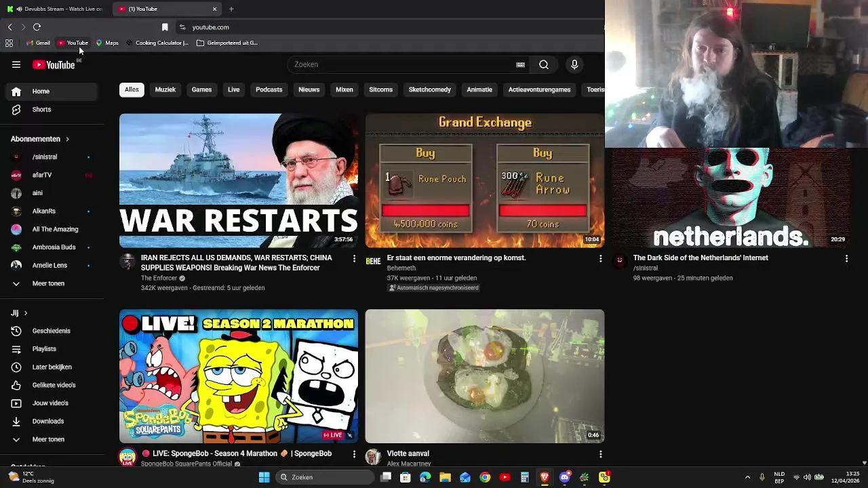The width and height of the screenshot is (868, 488).
Task: Open Gelikete video's
Action: click(x=52, y=385)
